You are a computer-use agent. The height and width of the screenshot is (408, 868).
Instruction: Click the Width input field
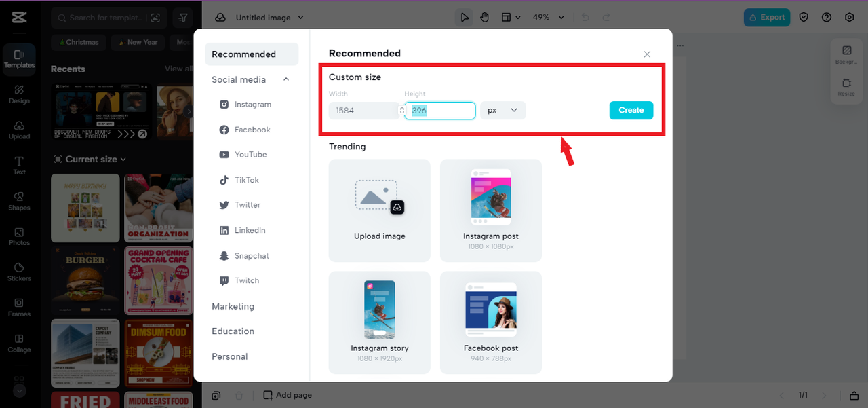364,110
